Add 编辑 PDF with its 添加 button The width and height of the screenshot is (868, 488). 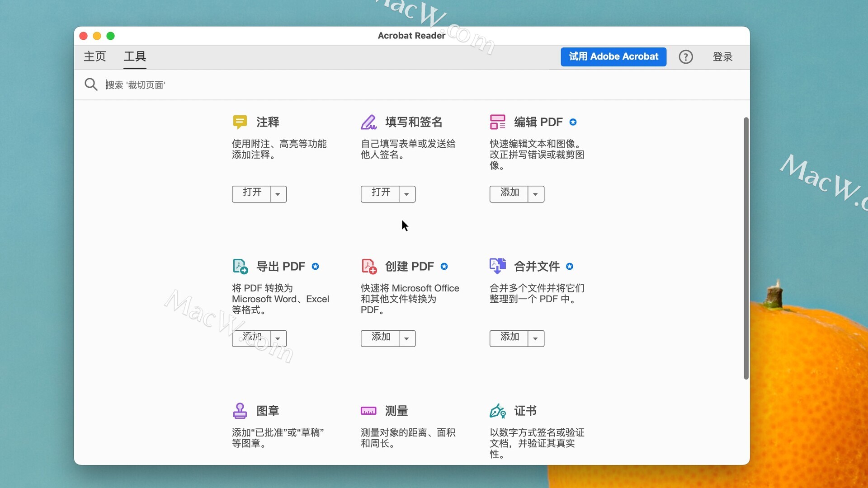click(509, 194)
